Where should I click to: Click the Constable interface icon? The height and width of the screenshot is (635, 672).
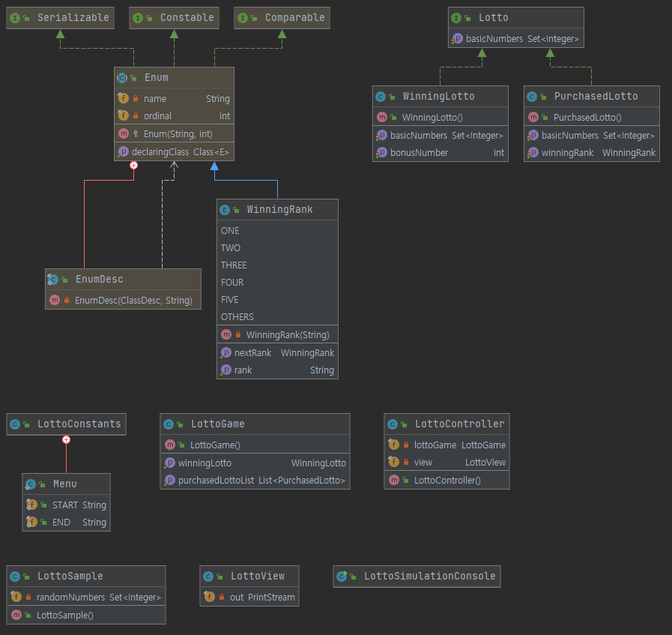click(x=138, y=18)
